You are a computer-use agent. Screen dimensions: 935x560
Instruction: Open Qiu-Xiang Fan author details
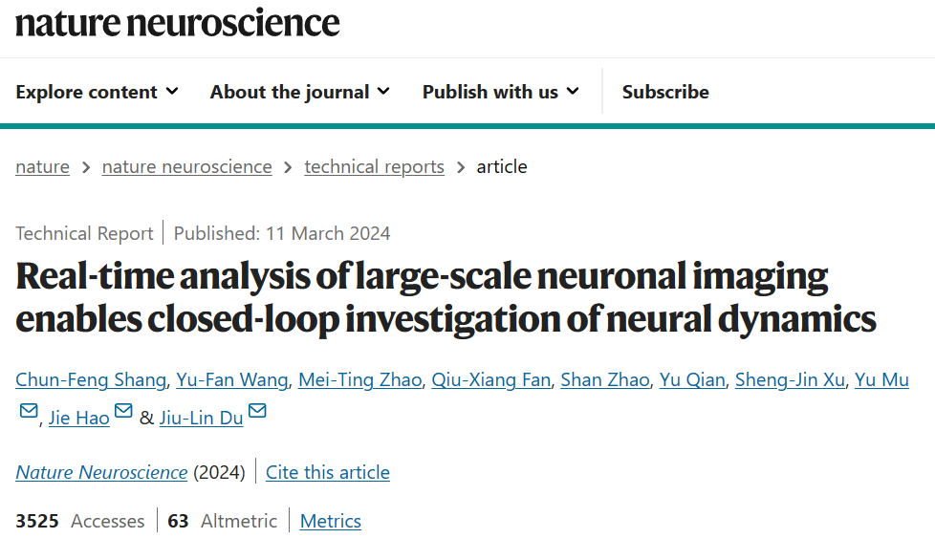pyautogui.click(x=490, y=379)
